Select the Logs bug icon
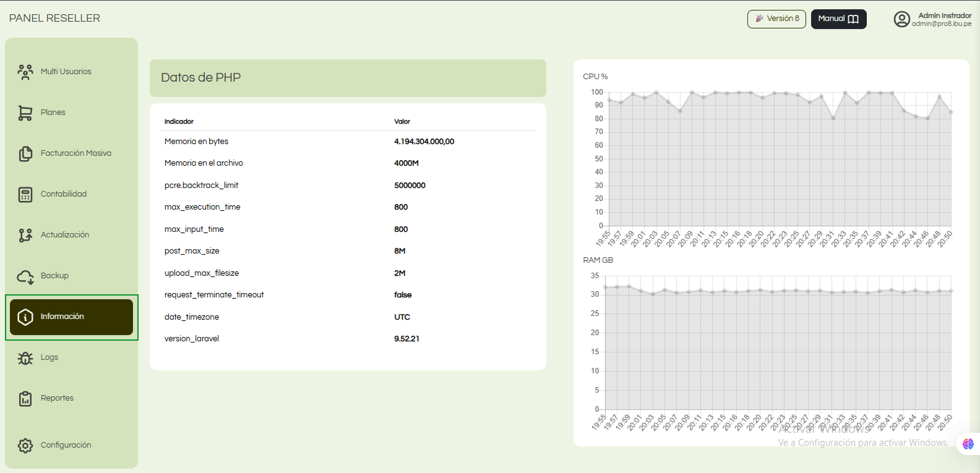Viewport: 980px width, 473px height. point(25,357)
